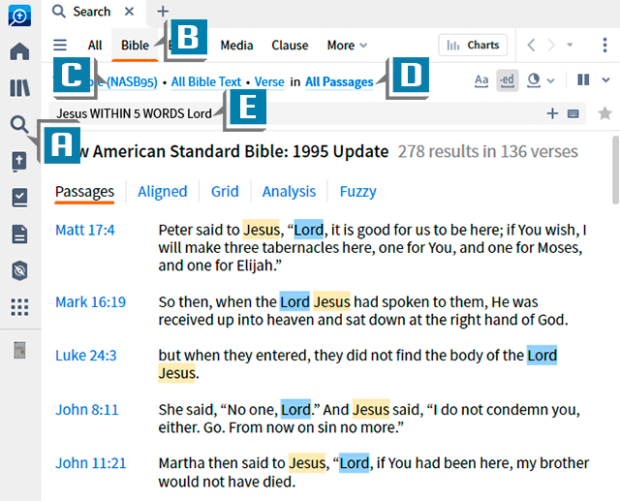620x501 pixels.
Task: Toggle match-case Aa option
Action: tap(481, 81)
